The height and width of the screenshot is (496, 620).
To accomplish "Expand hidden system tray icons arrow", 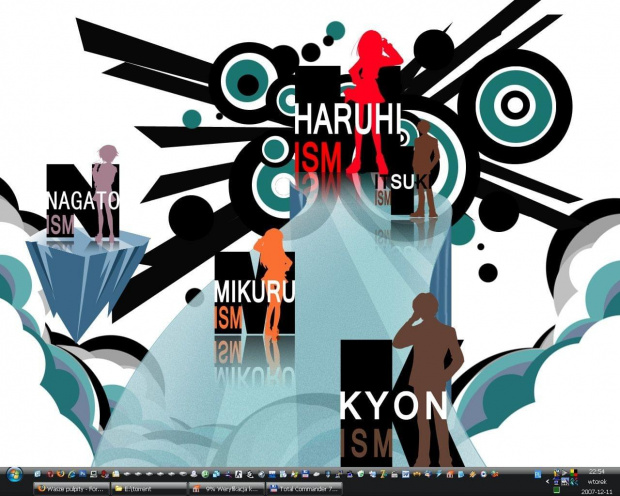I will tap(547, 482).
